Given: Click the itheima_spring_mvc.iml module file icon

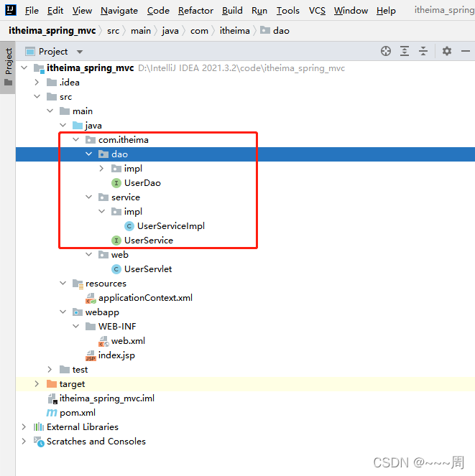Looking at the screenshot, I should pos(52,398).
